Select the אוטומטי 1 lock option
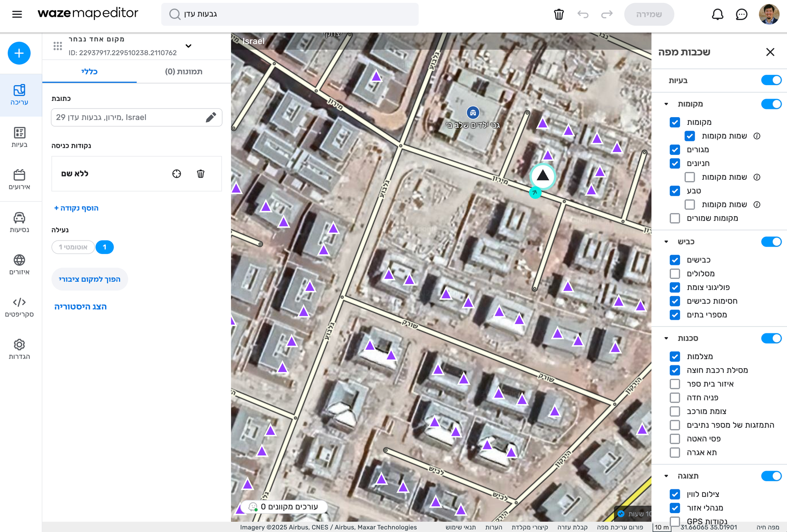The height and width of the screenshot is (532, 787). pyautogui.click(x=73, y=247)
